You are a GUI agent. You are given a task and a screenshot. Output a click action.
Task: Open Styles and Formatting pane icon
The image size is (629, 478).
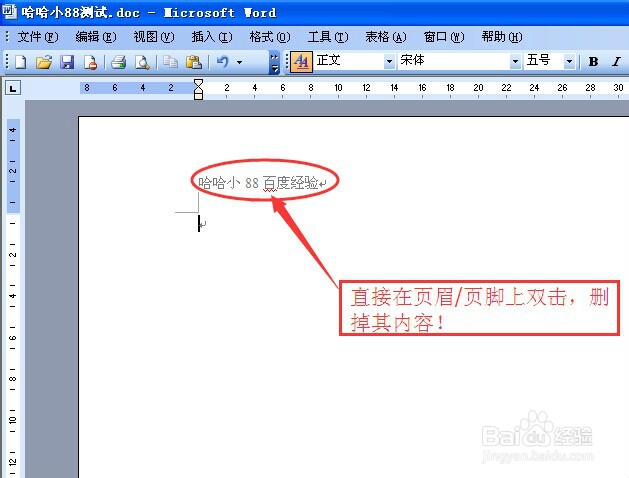point(301,62)
